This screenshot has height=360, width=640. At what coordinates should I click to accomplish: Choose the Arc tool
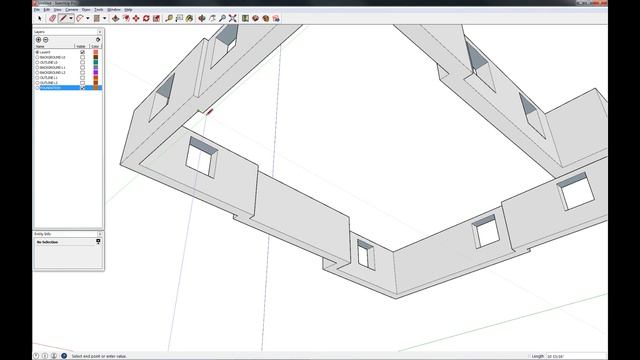tap(80, 18)
